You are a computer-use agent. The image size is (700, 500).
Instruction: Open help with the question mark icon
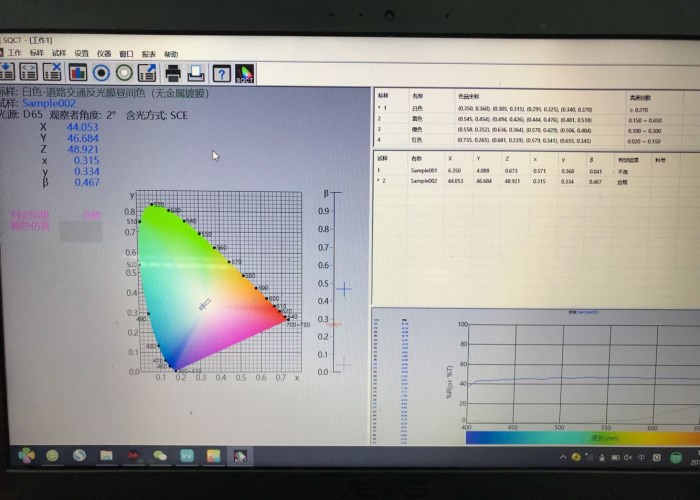pyautogui.click(x=221, y=74)
